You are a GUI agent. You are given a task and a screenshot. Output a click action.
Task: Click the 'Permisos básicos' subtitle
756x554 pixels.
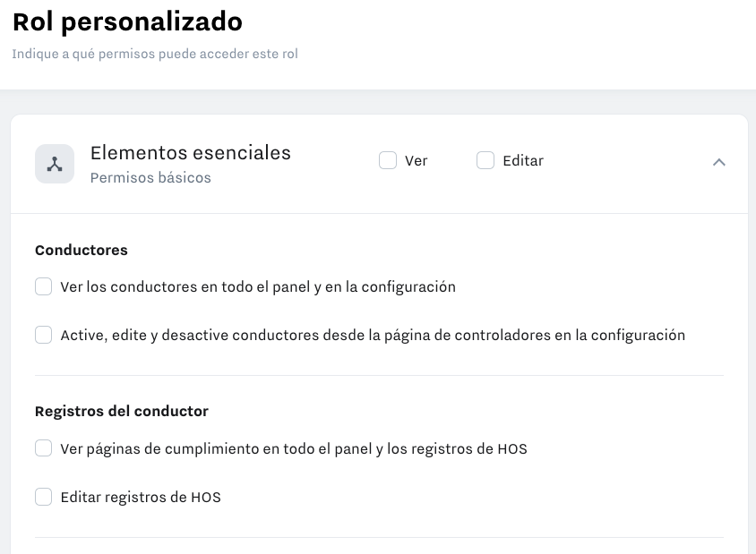pos(150,177)
